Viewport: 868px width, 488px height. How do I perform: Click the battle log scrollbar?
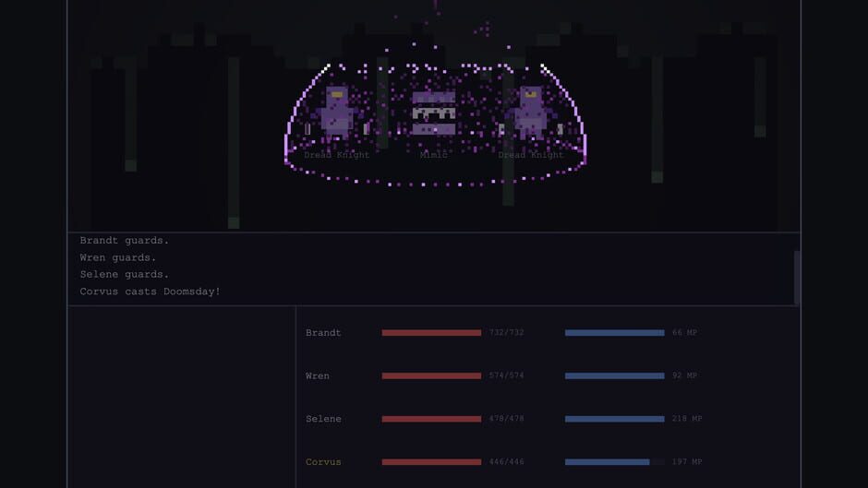(x=797, y=277)
